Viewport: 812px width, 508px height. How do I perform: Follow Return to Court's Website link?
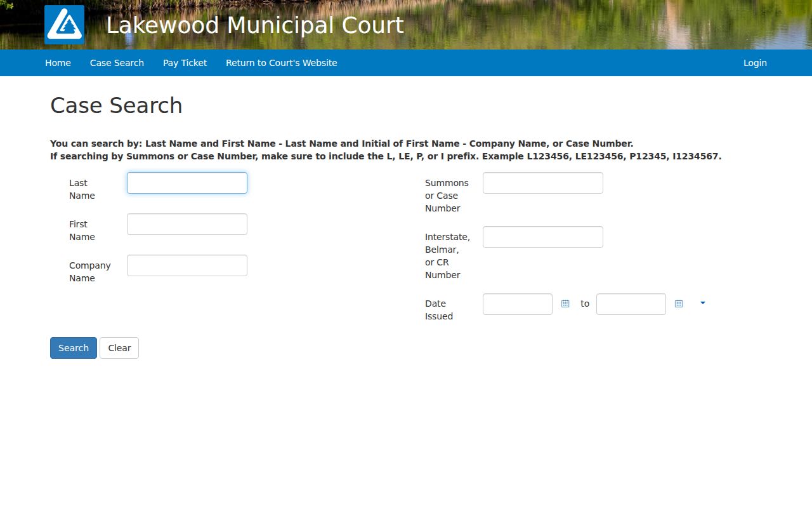click(x=282, y=63)
